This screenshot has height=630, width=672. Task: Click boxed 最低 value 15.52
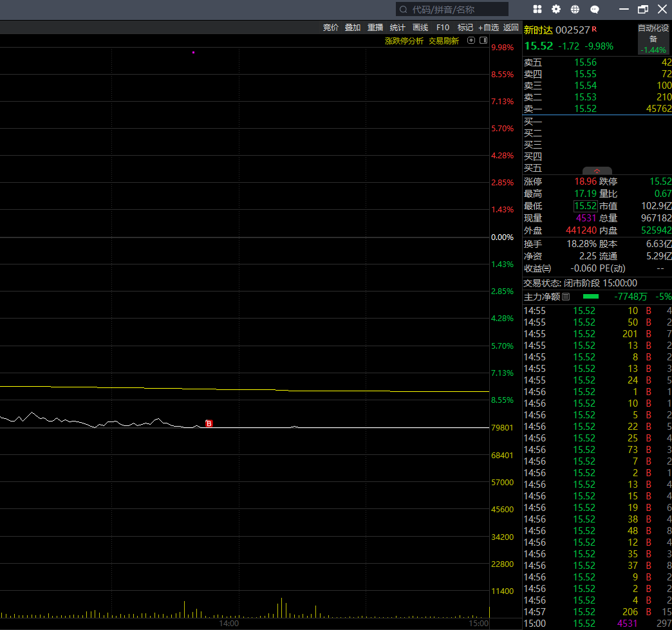pos(586,206)
